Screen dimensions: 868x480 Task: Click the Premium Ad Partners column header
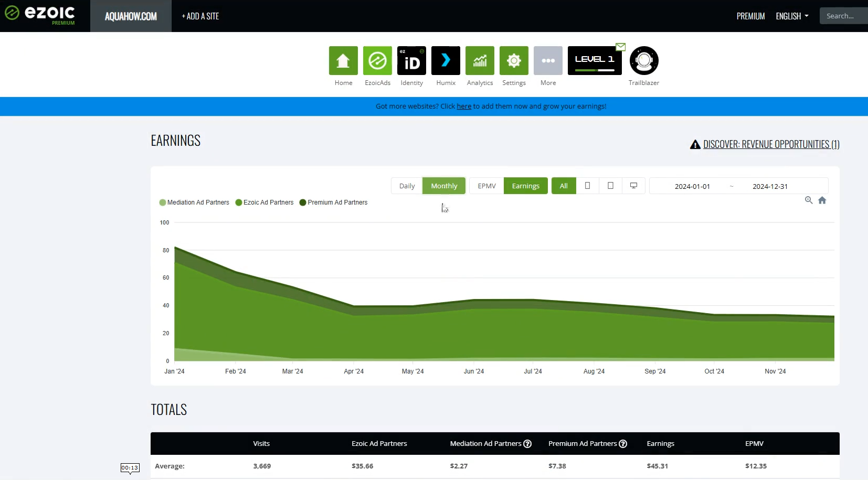pyautogui.click(x=583, y=443)
